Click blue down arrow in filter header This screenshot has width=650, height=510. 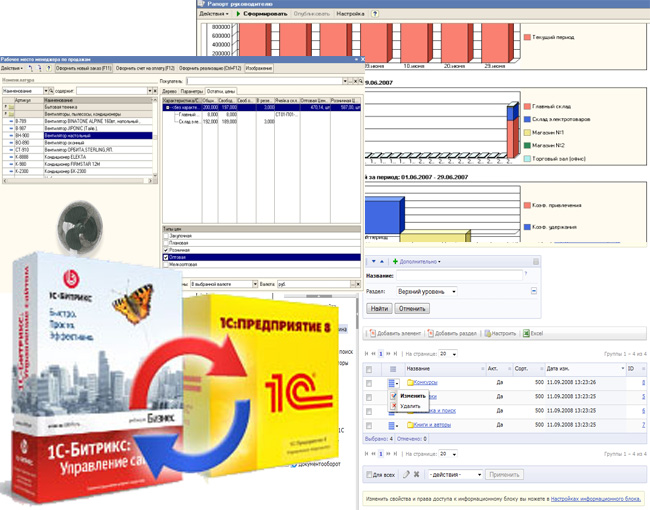[x=374, y=262]
